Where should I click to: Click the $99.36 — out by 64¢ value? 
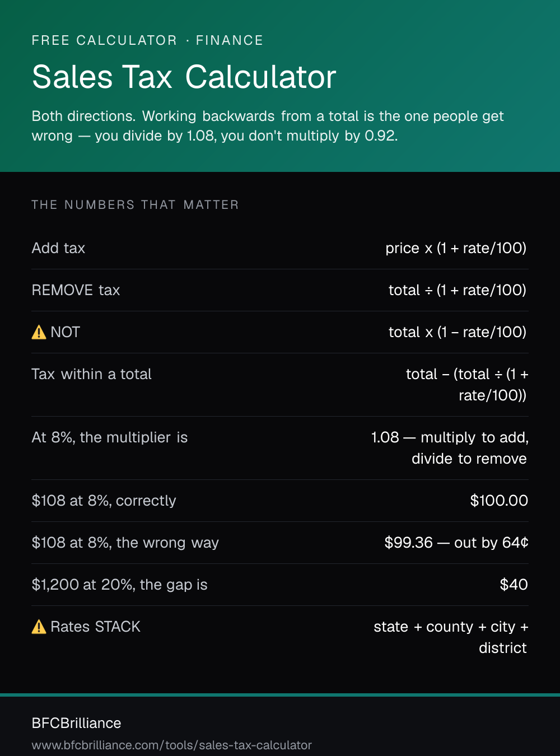tap(456, 543)
